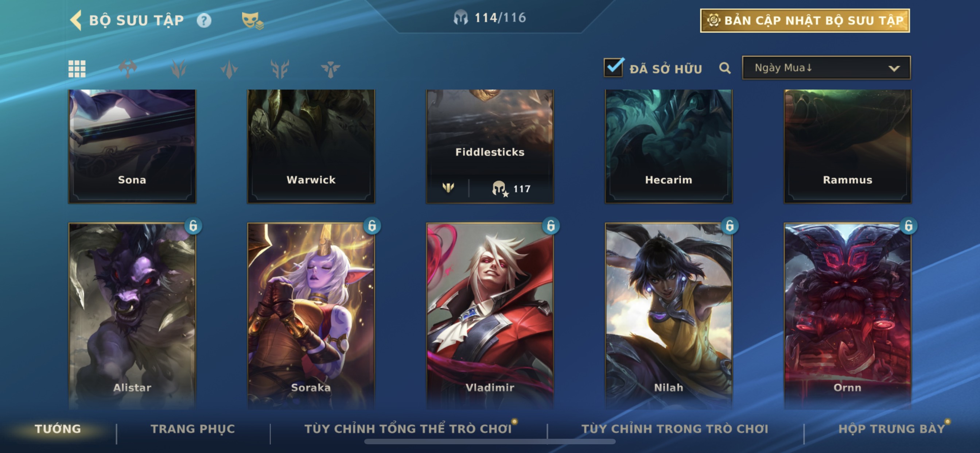This screenshot has height=453, width=980.
Task: Open the HỘP TRƯNG BÀY tab
Action: click(891, 429)
